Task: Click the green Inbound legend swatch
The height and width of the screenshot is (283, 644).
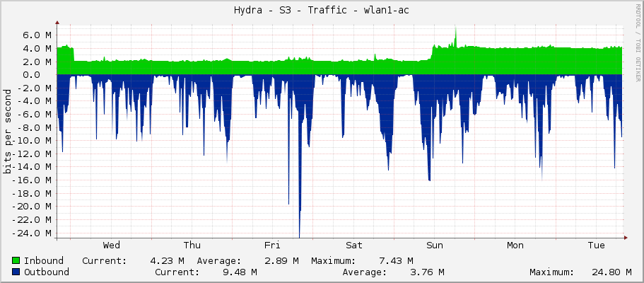Action: 16,260
